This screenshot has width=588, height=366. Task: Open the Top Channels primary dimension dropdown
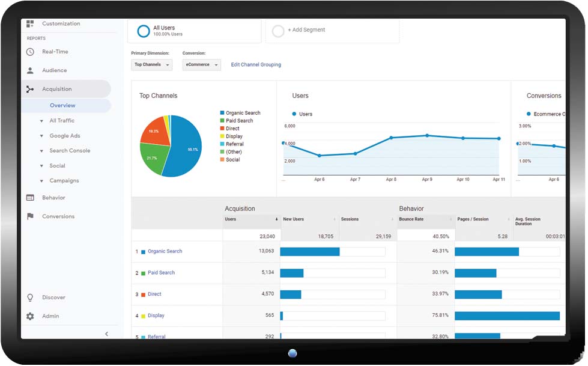coord(151,65)
